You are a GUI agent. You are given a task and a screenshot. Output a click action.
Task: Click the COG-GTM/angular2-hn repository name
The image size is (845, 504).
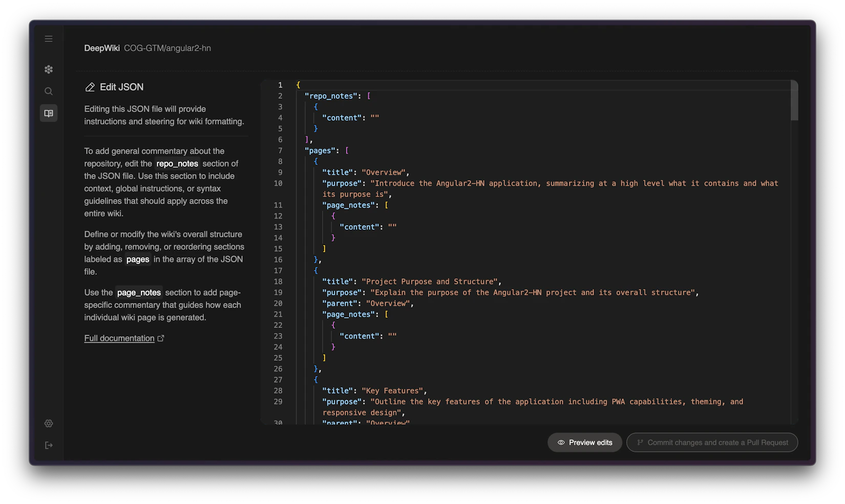click(x=167, y=48)
